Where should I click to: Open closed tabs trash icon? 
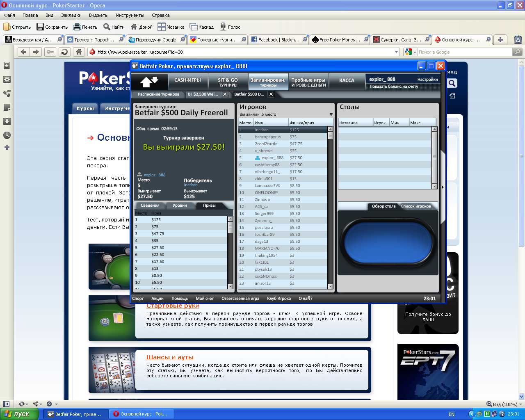(x=518, y=40)
